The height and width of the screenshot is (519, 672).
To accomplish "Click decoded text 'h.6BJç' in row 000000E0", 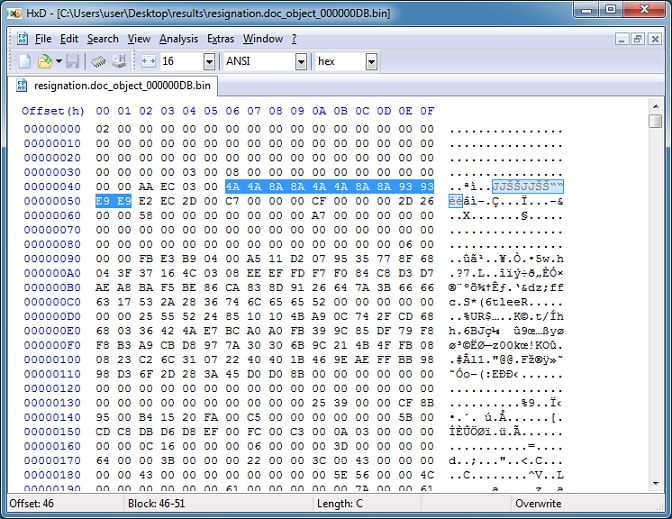I will [x=470, y=331].
